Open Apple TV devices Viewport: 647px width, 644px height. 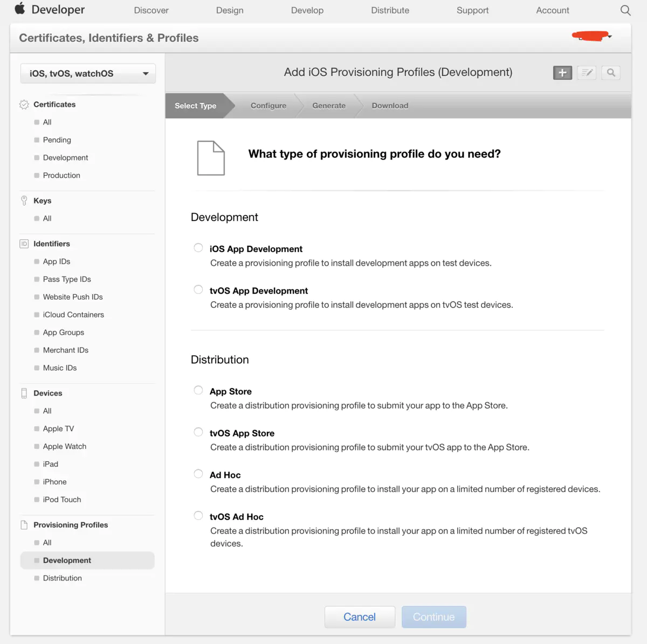point(59,429)
